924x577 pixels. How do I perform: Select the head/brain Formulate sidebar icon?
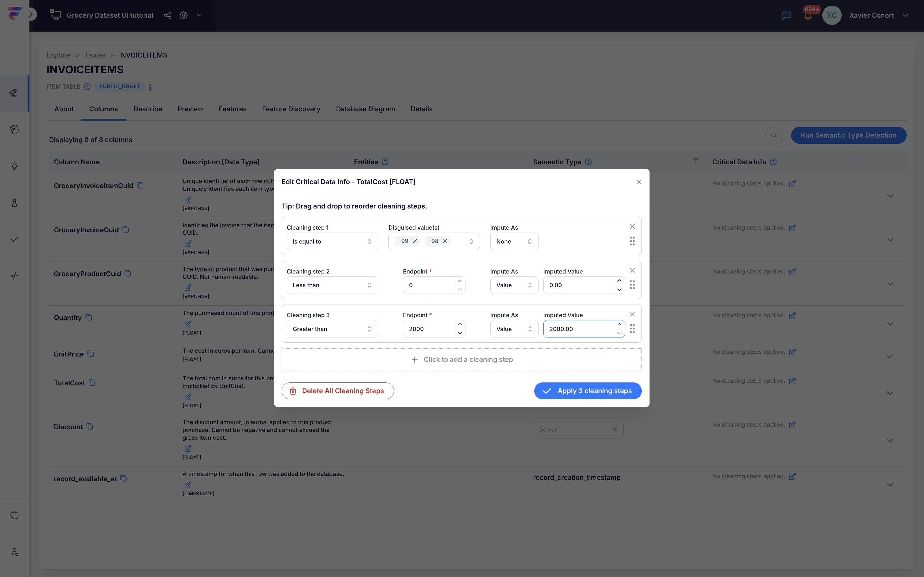pos(14,129)
